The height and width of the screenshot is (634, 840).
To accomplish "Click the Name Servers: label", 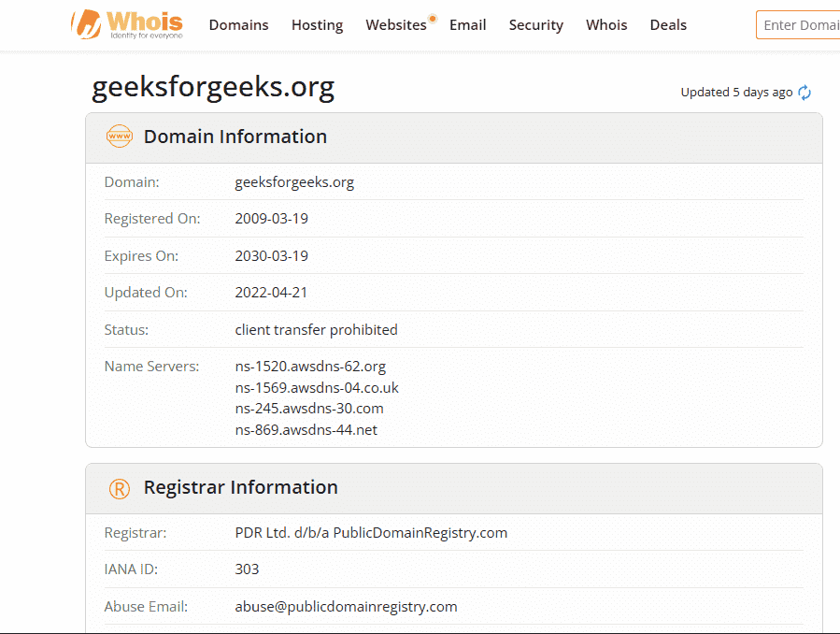I will (x=151, y=367).
